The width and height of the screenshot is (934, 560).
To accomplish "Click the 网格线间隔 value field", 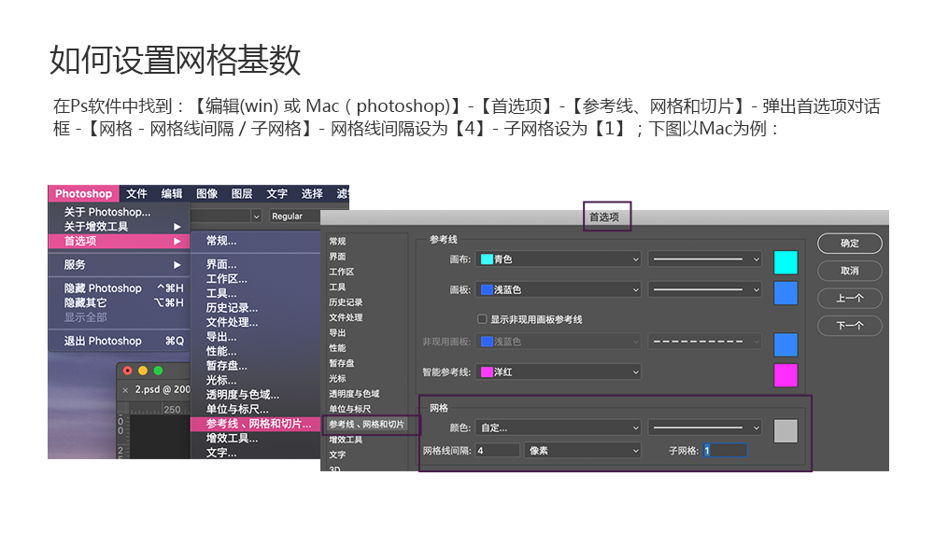I will [x=498, y=451].
